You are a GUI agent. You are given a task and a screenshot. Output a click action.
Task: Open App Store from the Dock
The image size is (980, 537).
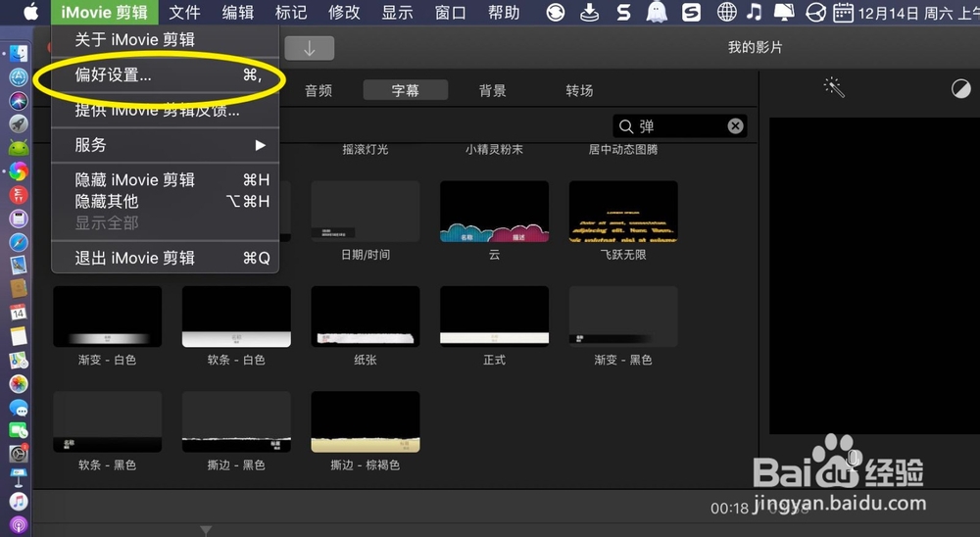point(19,77)
